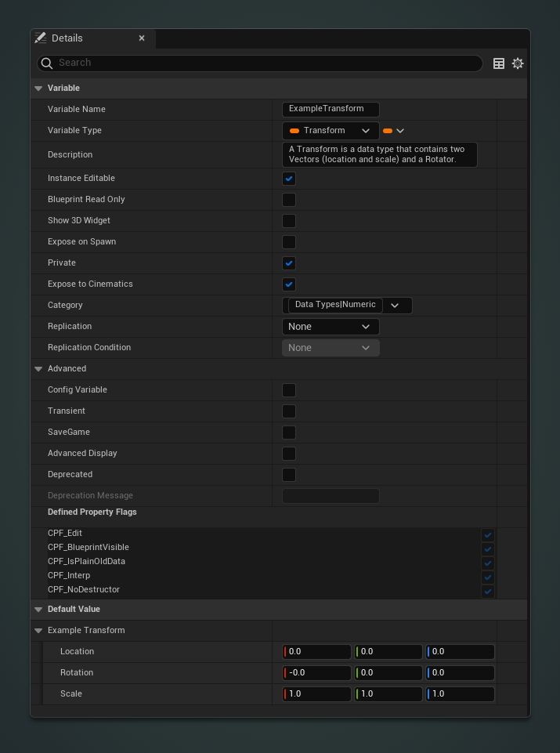The height and width of the screenshot is (753, 560).
Task: Uncheck the Private checkbox
Action: tap(289, 262)
